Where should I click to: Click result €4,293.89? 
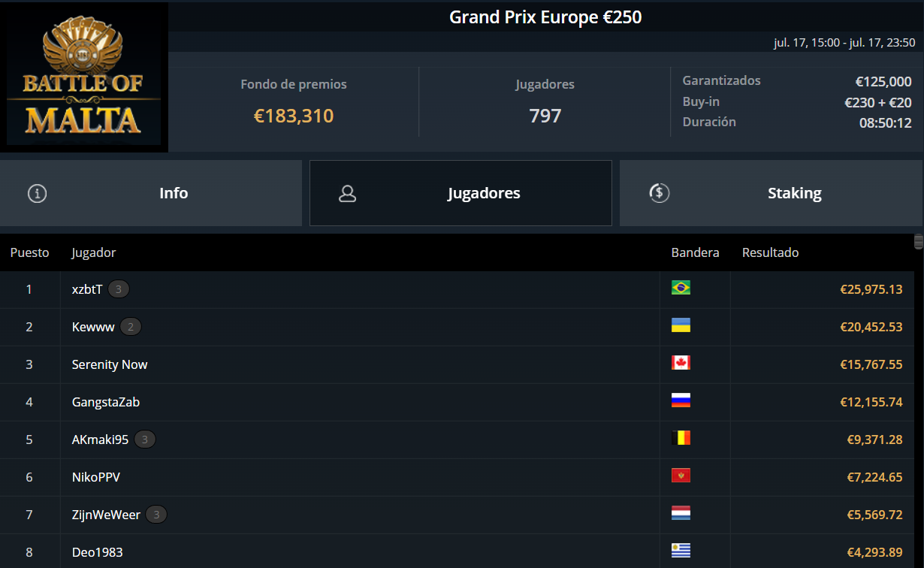(874, 552)
